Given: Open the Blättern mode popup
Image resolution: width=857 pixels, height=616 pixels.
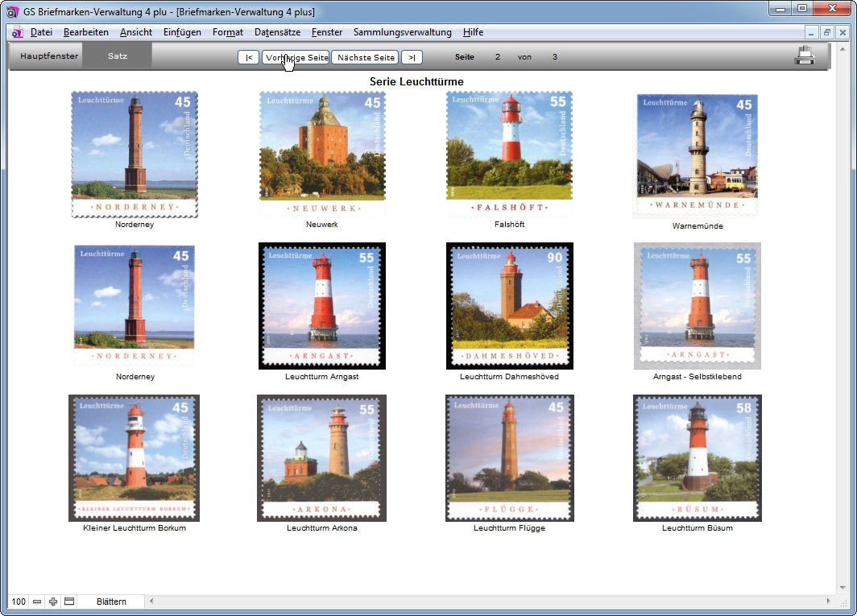Looking at the screenshot, I should point(111,602).
